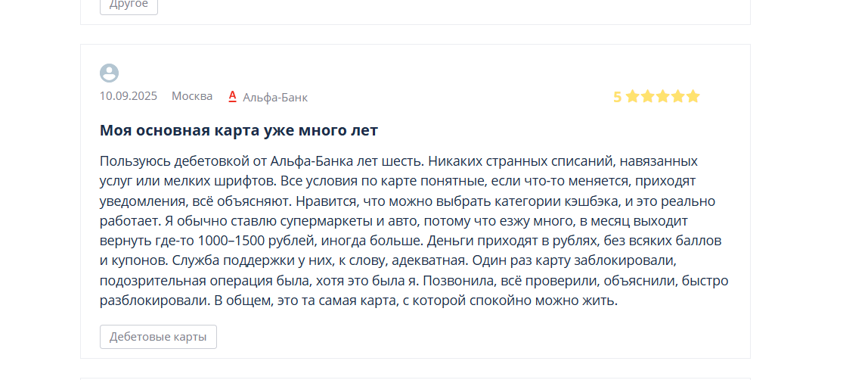Click the "Другое" tag button at top

pyautogui.click(x=129, y=5)
